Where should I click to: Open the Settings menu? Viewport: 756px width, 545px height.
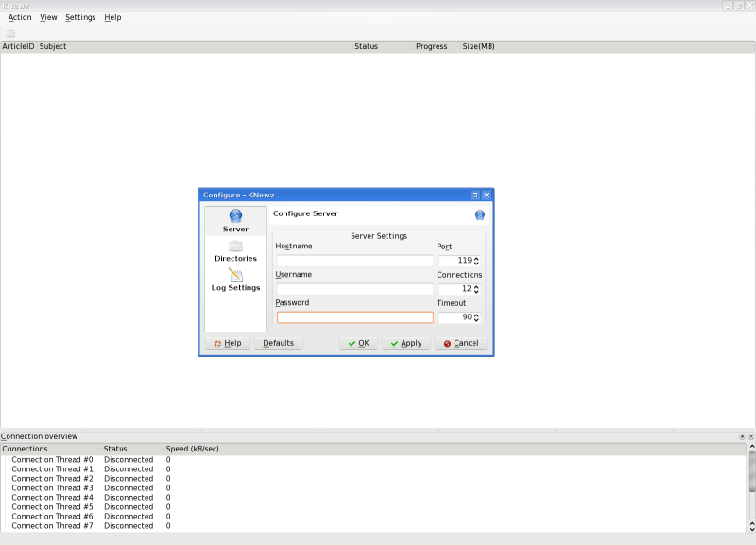[80, 17]
